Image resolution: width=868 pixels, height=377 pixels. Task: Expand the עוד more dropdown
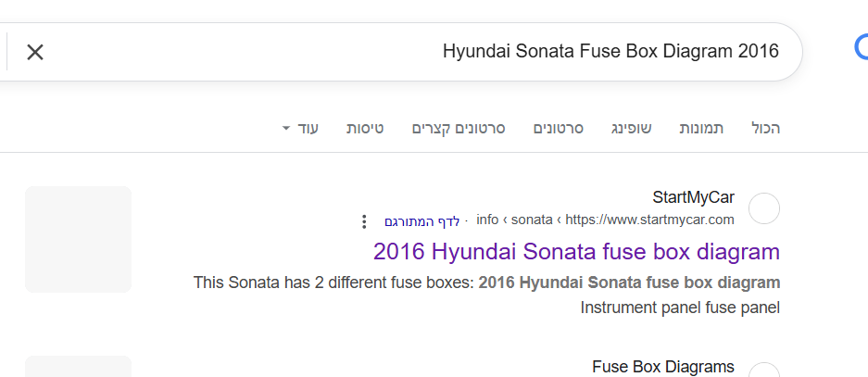(x=300, y=129)
